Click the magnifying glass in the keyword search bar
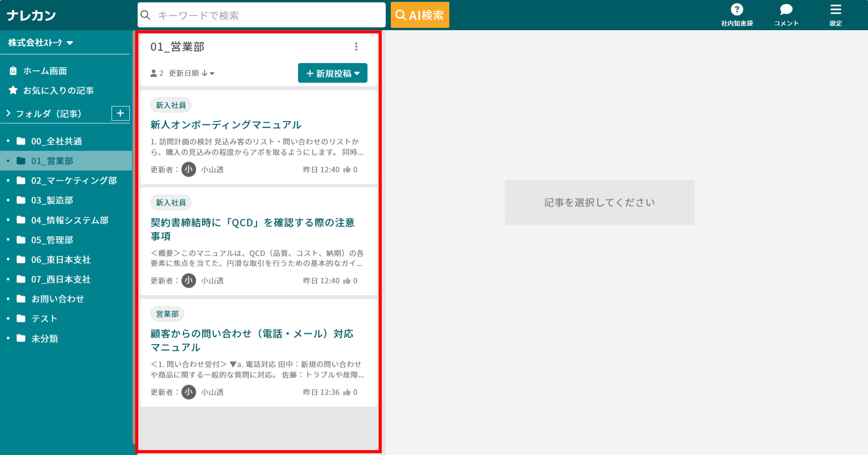 (x=145, y=15)
